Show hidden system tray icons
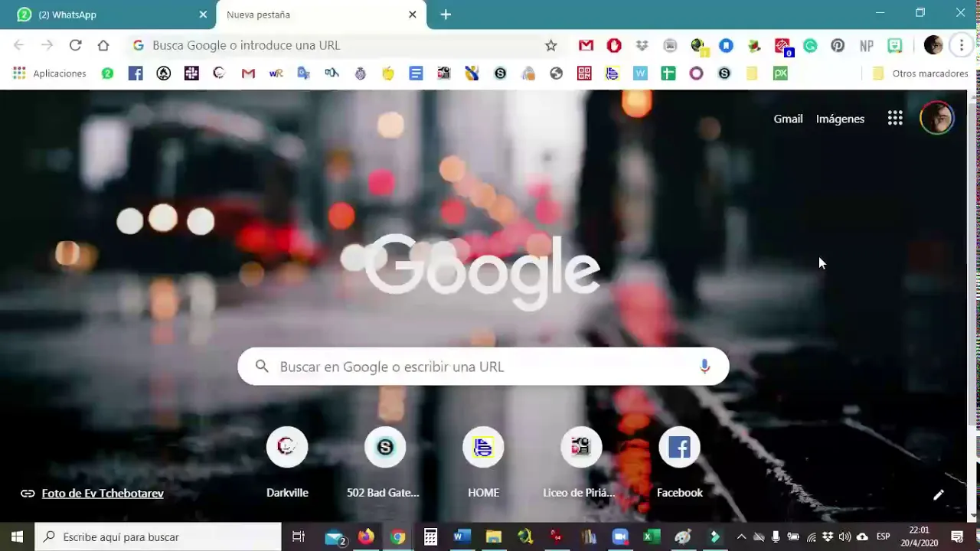The height and width of the screenshot is (551, 980). (740, 536)
